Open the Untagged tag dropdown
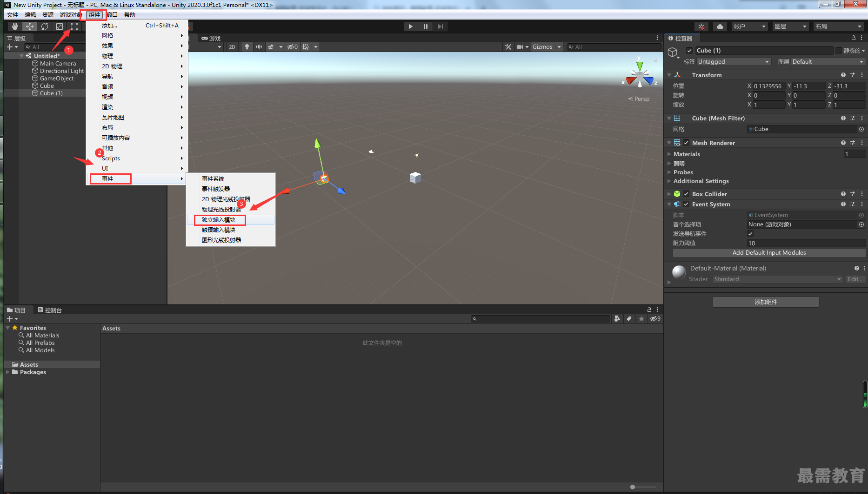The width and height of the screenshot is (868, 494). (x=733, y=62)
